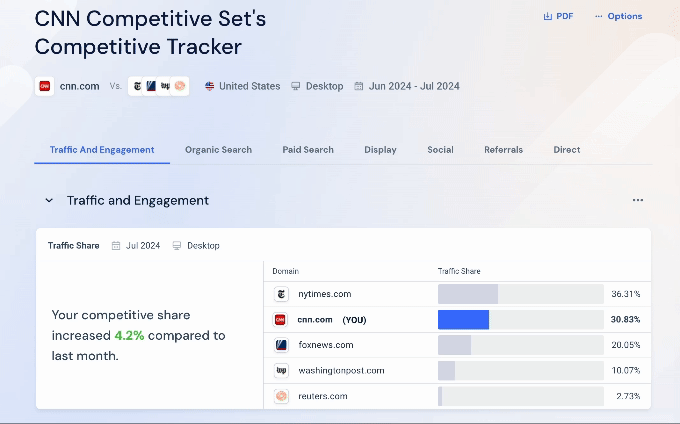This screenshot has height=424, width=680.
Task: Select the Traffic And Engagement tab
Action: 102,150
